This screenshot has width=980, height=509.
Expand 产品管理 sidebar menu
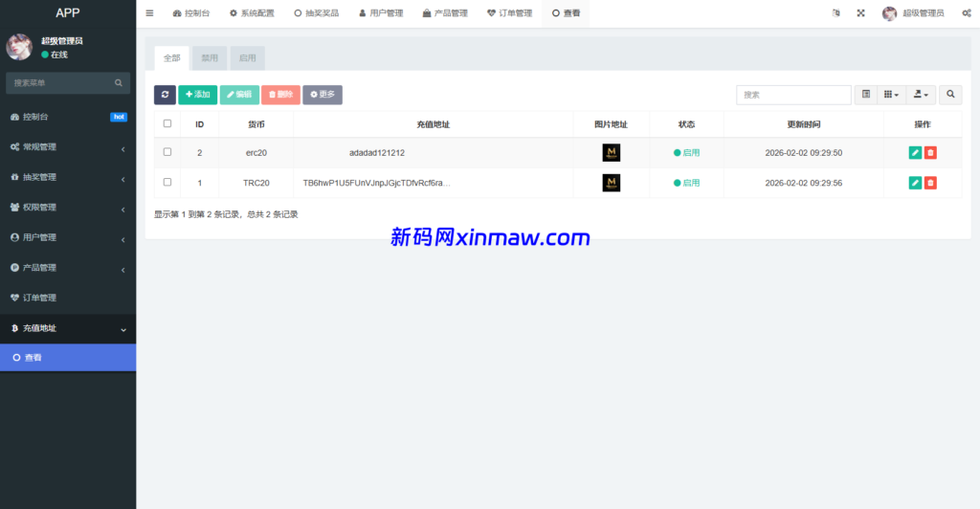[68, 267]
